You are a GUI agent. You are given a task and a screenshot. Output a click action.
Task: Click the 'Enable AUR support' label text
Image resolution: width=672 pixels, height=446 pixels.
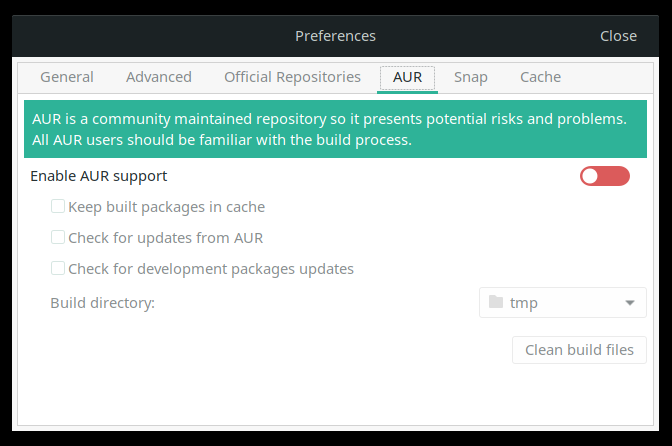coord(98,176)
